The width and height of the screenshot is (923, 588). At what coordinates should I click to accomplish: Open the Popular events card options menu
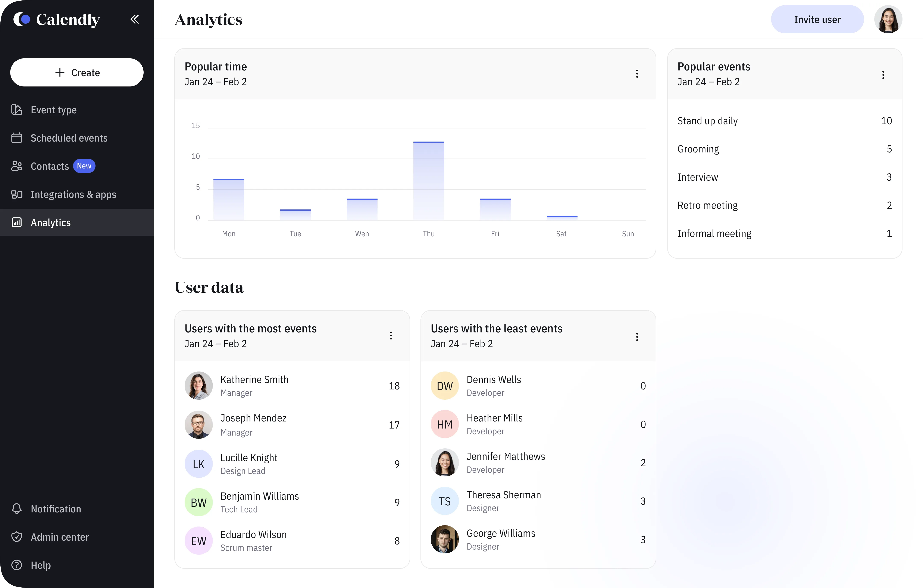tap(883, 75)
